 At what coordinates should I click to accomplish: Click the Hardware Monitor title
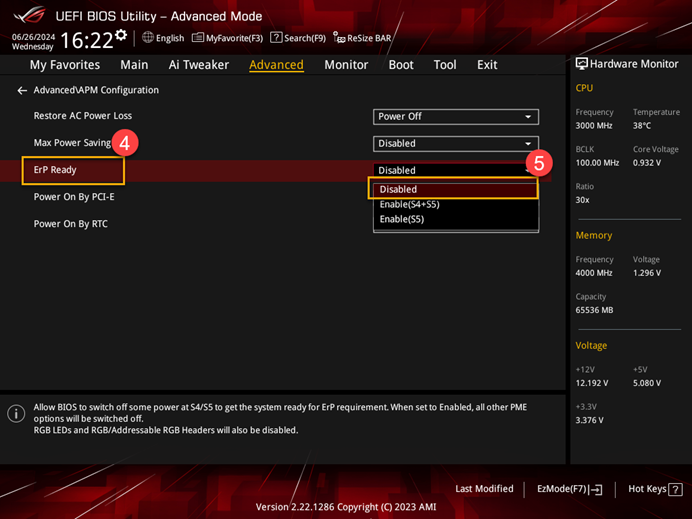(x=634, y=64)
